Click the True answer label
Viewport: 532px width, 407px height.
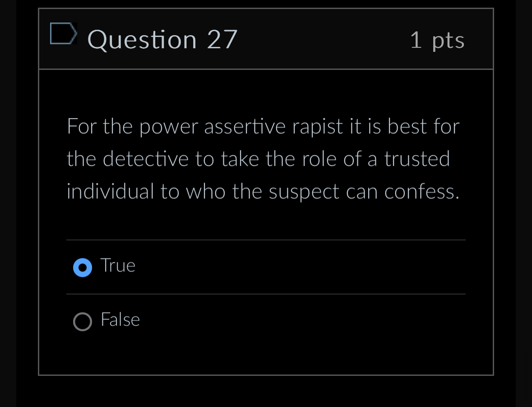[x=117, y=265]
